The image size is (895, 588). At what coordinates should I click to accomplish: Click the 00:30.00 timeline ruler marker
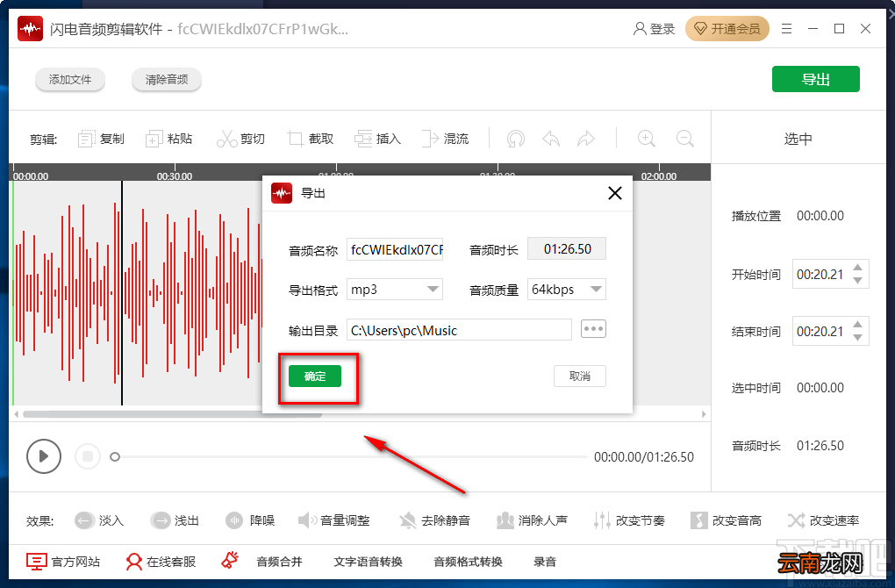click(x=174, y=176)
